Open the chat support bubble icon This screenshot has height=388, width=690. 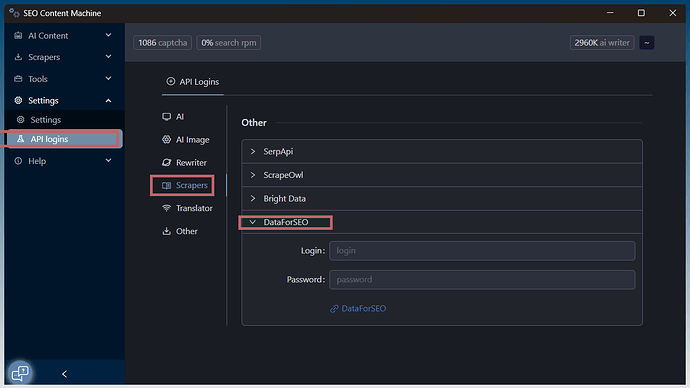(20, 373)
